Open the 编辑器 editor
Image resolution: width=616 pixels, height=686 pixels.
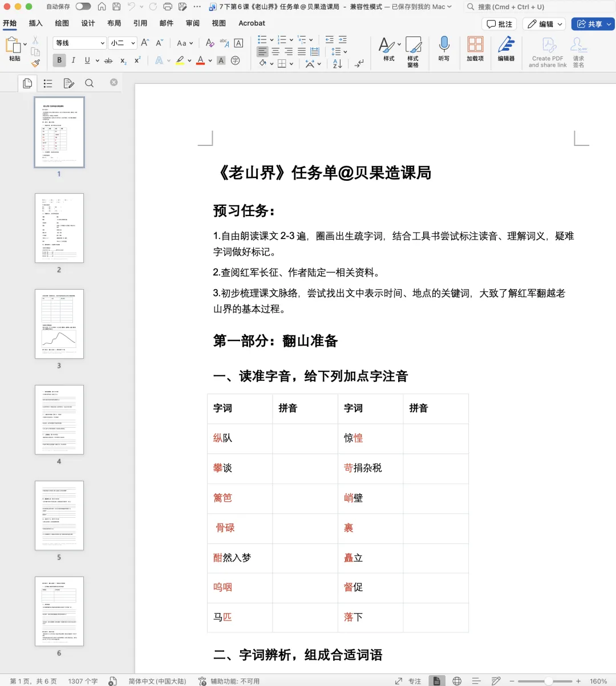506,49
